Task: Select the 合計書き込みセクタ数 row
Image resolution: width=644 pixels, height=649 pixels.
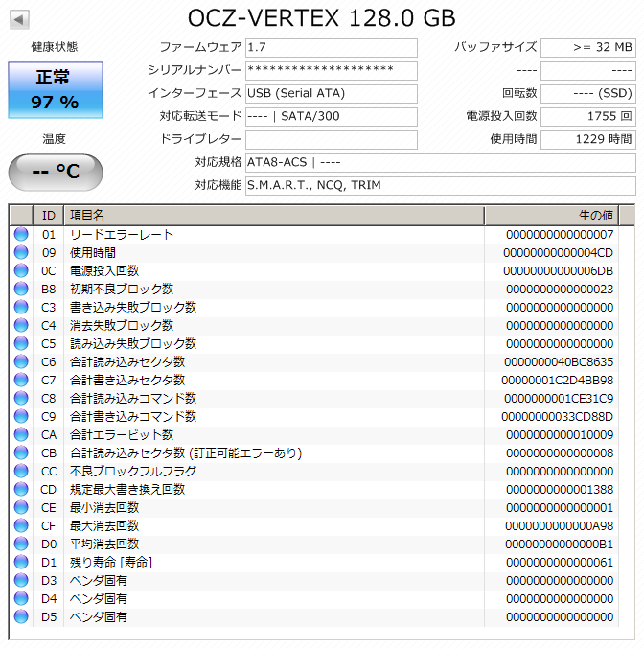Action: click(314, 381)
